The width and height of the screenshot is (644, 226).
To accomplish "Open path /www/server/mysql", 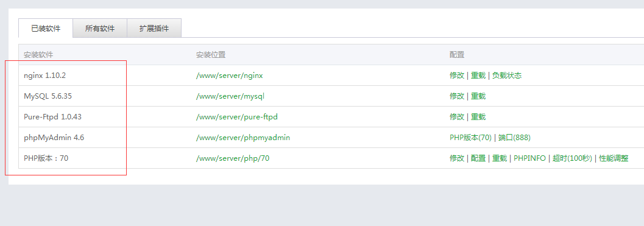I will (x=230, y=96).
